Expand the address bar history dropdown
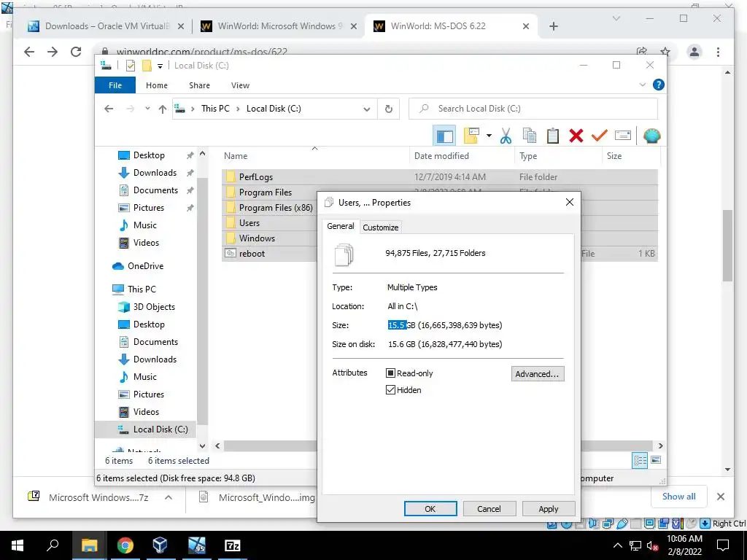Screen dimensions: 747x560 (366, 109)
